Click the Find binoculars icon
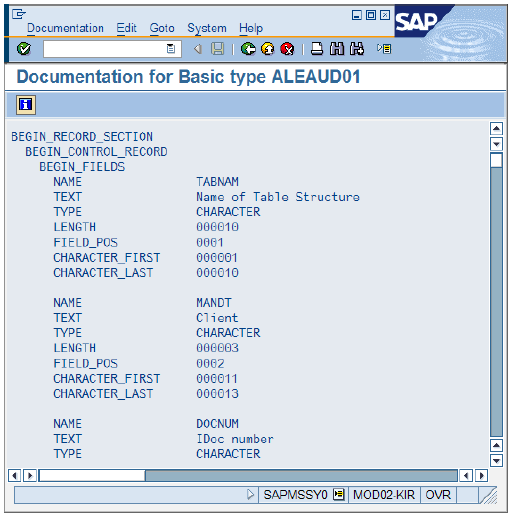Screen dimensions: 514x517 click(337, 49)
